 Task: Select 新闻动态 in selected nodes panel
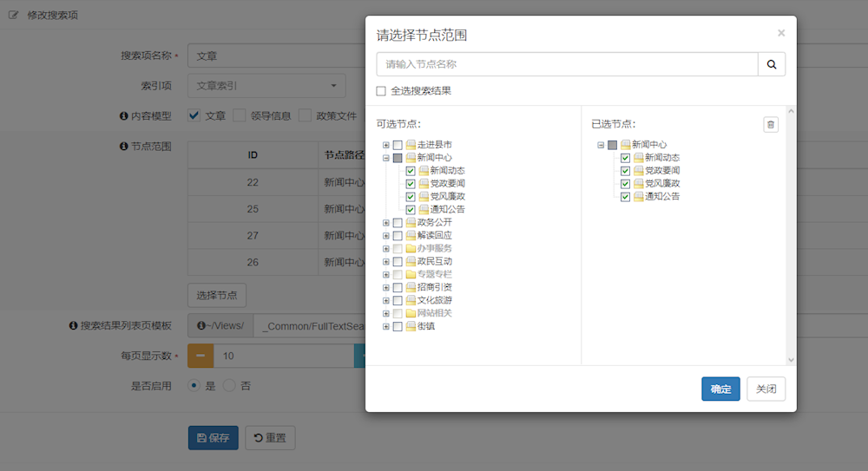click(x=662, y=158)
